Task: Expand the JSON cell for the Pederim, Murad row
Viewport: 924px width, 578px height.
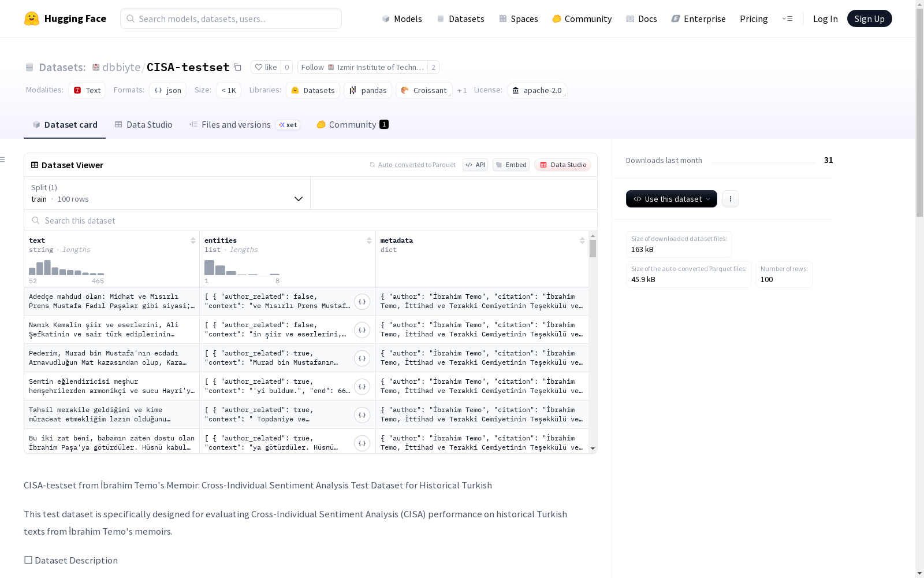Action: [362, 358]
